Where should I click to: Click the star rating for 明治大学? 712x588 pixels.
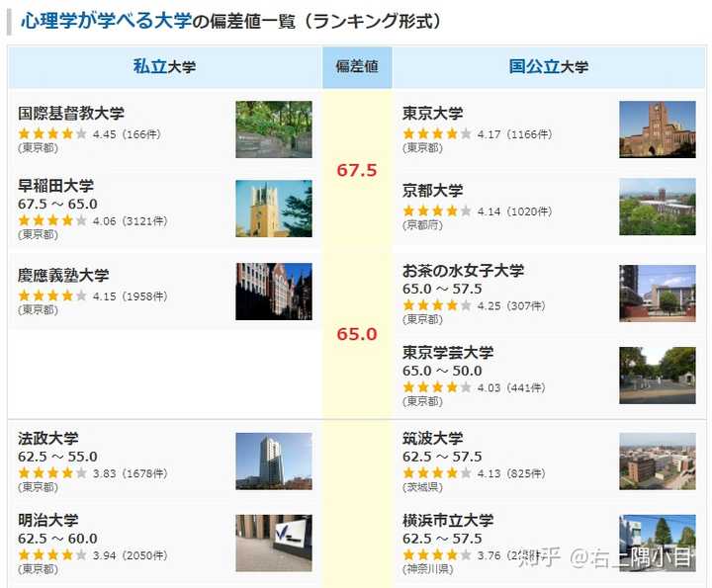(52, 554)
